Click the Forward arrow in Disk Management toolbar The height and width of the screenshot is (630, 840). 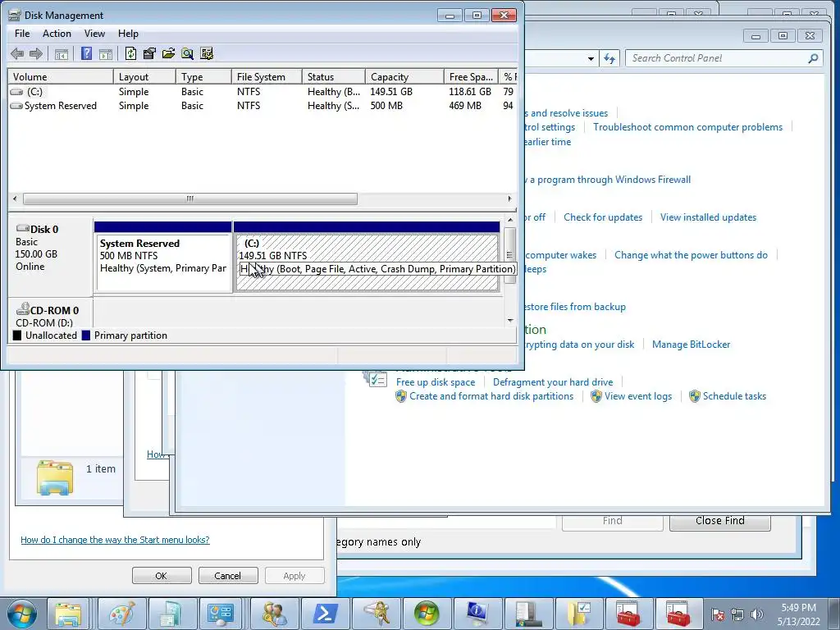point(36,53)
